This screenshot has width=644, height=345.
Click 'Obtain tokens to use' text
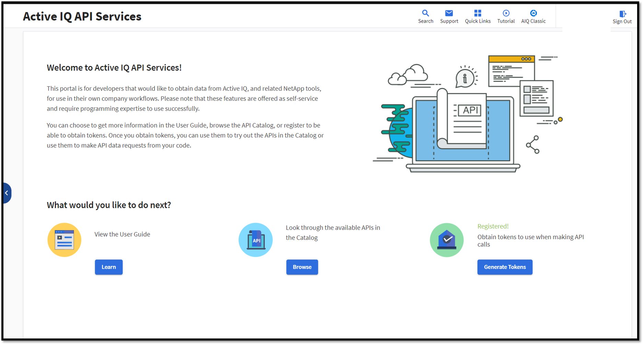coord(530,241)
